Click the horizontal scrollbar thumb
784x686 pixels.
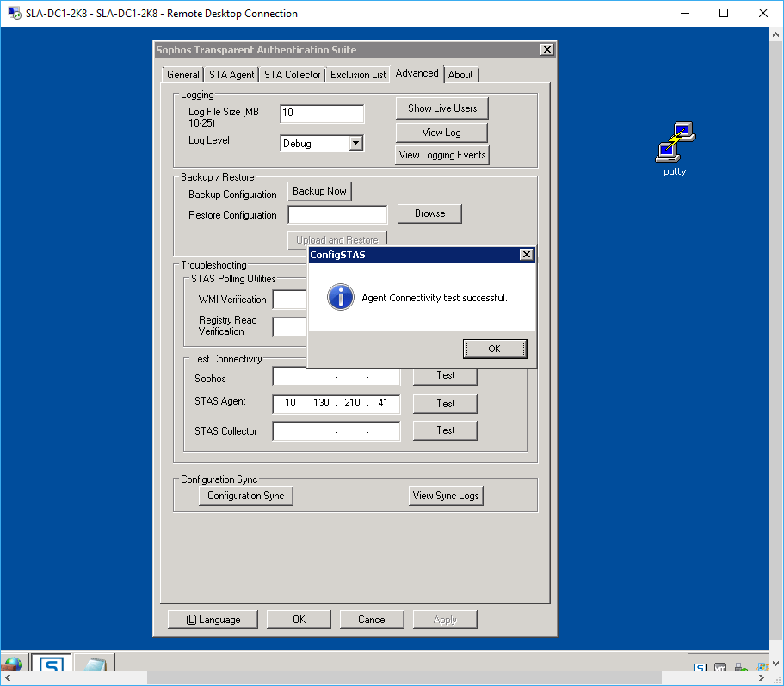(404, 678)
